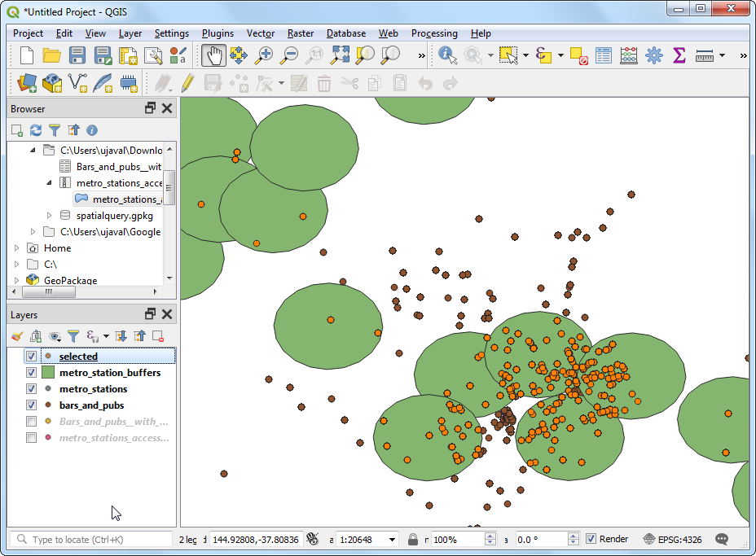
Task: Click the Identify Features tool
Action: pyautogui.click(x=447, y=55)
